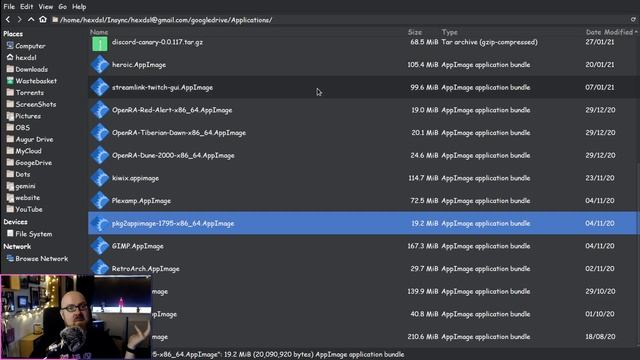
Task: Select streamlink-twitch-gui.AppImage file name
Action: coord(162,87)
